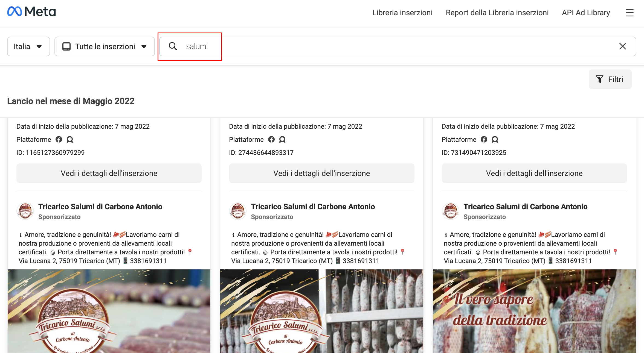The image size is (644, 353).
Task: Click the Messenger platform icon on ad 274486644893317
Action: [282, 140]
